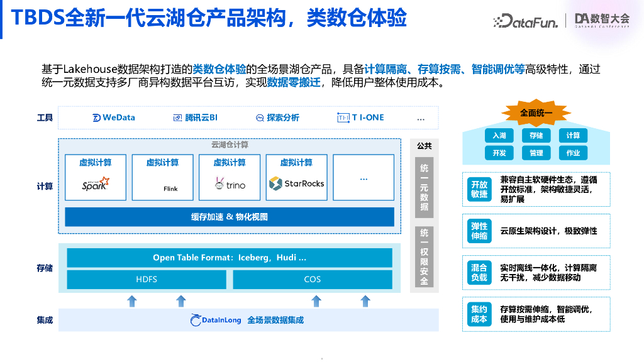Click the Open Table Format bar
The image size is (644, 362).
[230, 258]
